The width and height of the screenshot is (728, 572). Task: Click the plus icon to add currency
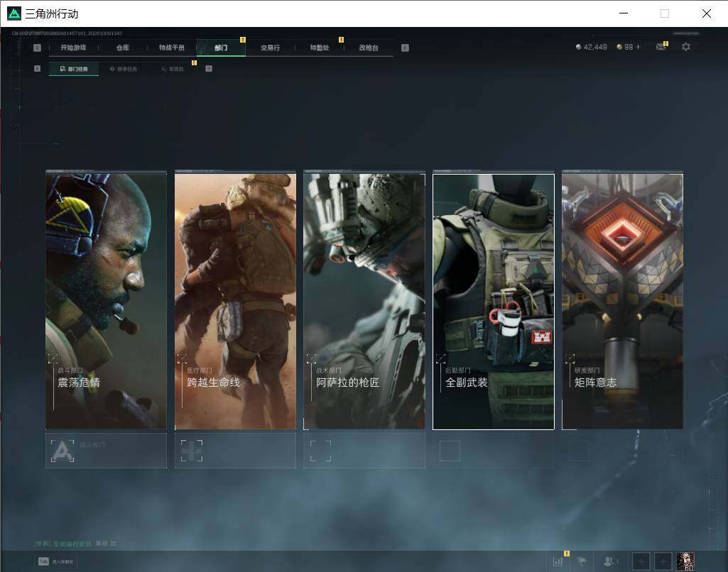[x=638, y=47]
